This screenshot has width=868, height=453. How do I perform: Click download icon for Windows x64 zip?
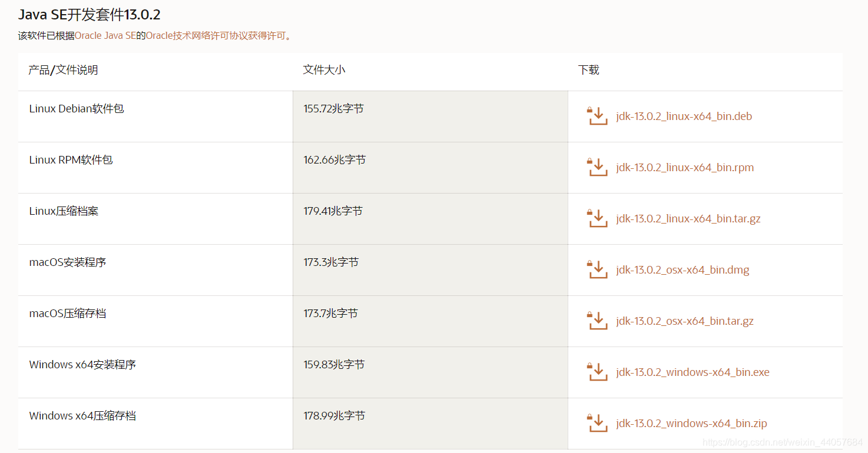[x=597, y=423]
